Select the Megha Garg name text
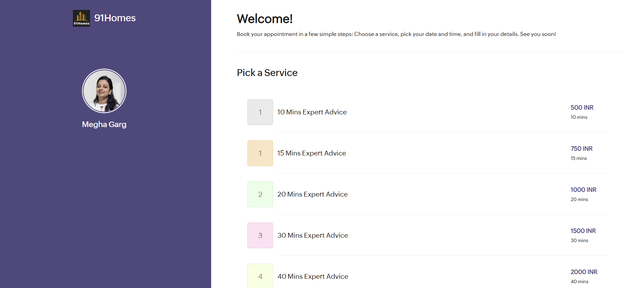The image size is (644, 288). [x=104, y=124]
